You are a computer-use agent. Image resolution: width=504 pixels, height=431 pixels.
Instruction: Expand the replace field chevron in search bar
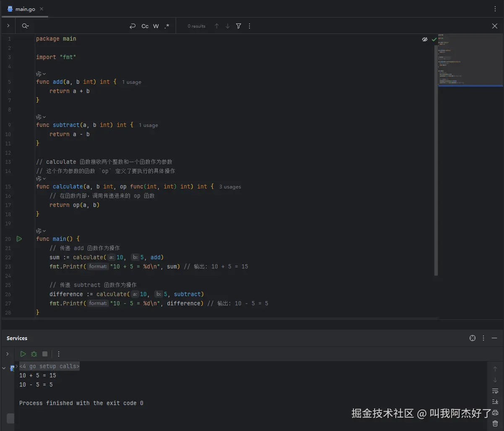point(8,26)
